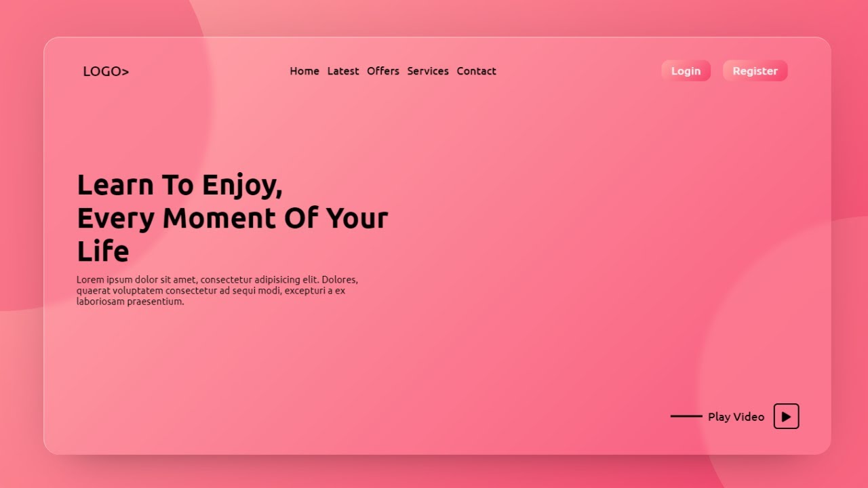Go to the Latest nav link
Viewport: 868px width, 488px height.
(x=343, y=71)
